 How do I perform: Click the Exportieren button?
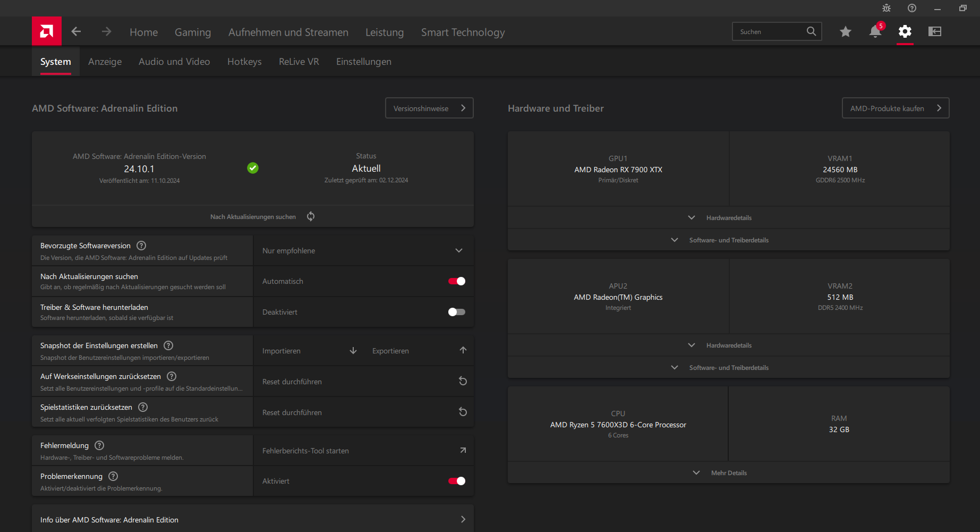pyautogui.click(x=419, y=351)
